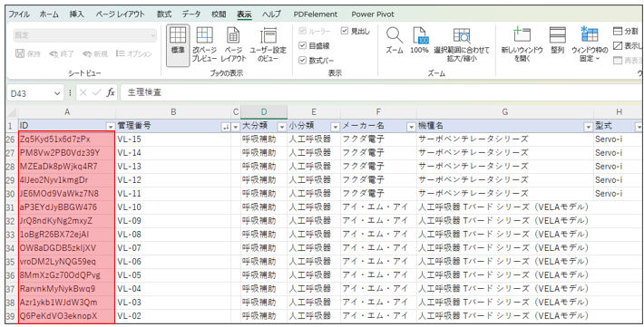Select the 標準 normal view button
Screen dimensions: 644x327
(x=178, y=45)
